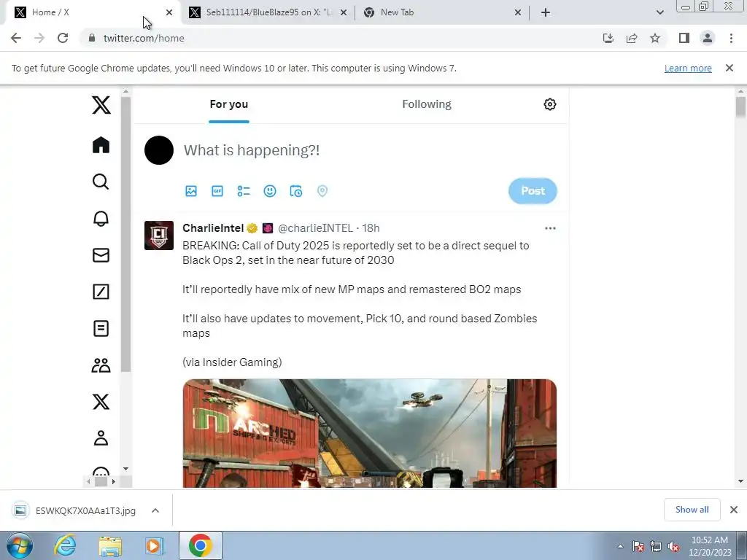747x560 pixels.
Task: Open Premium X icon in sidebar
Action: coord(101,402)
